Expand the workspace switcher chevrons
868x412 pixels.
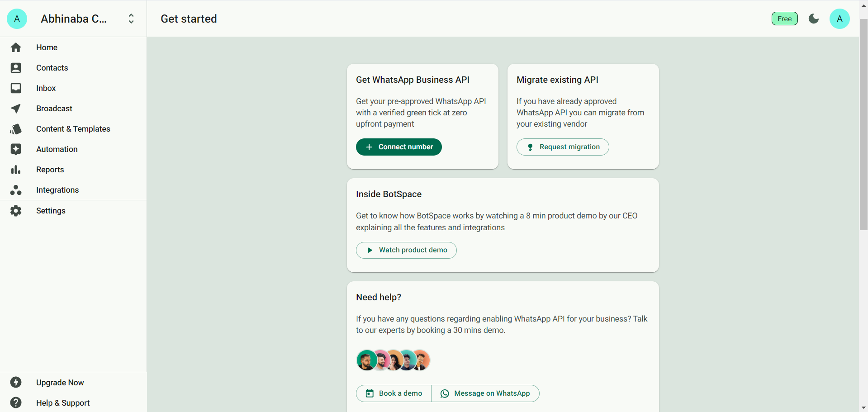[x=131, y=19]
